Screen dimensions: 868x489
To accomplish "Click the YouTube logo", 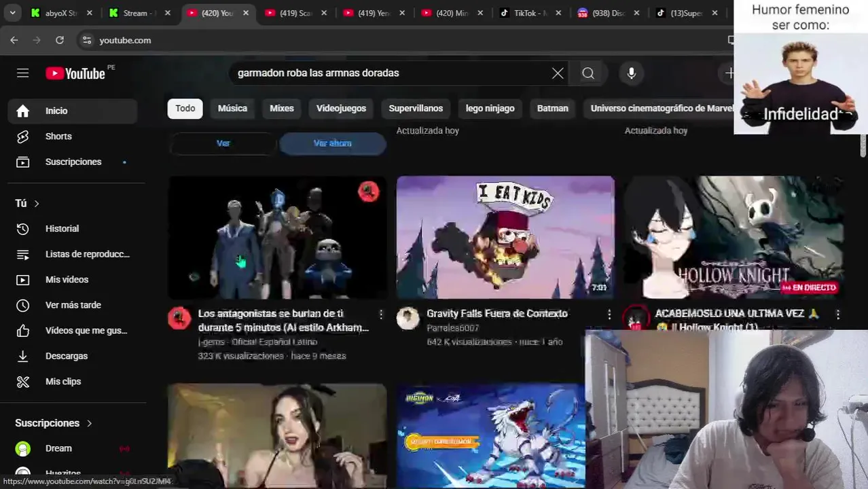I will click(75, 73).
